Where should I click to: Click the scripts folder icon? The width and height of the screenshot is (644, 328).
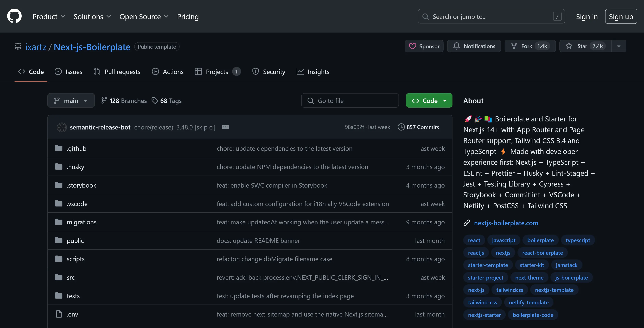pos(59,259)
